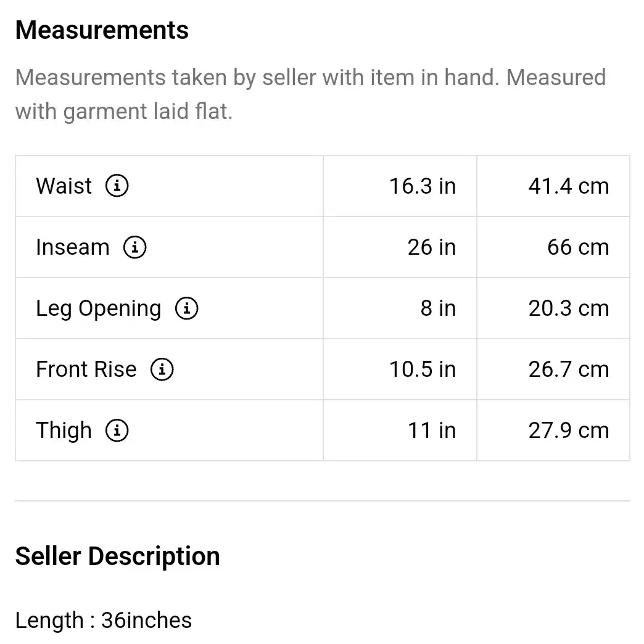Open the Thigh info icon

point(117,430)
